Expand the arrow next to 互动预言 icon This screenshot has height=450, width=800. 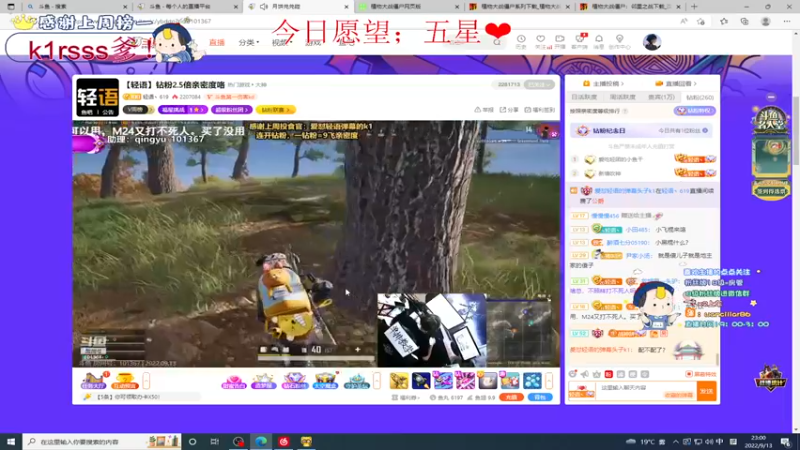146,381
